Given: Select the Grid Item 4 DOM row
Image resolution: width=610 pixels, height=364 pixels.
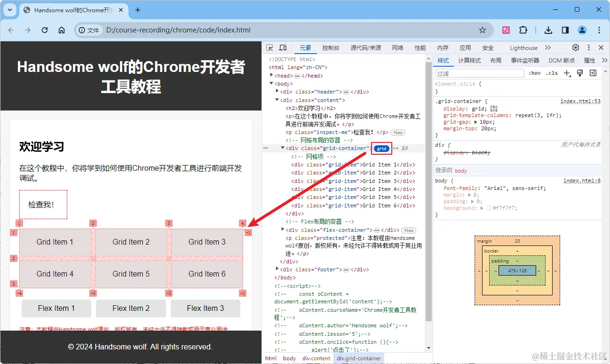Looking at the screenshot, I should (x=353, y=189).
